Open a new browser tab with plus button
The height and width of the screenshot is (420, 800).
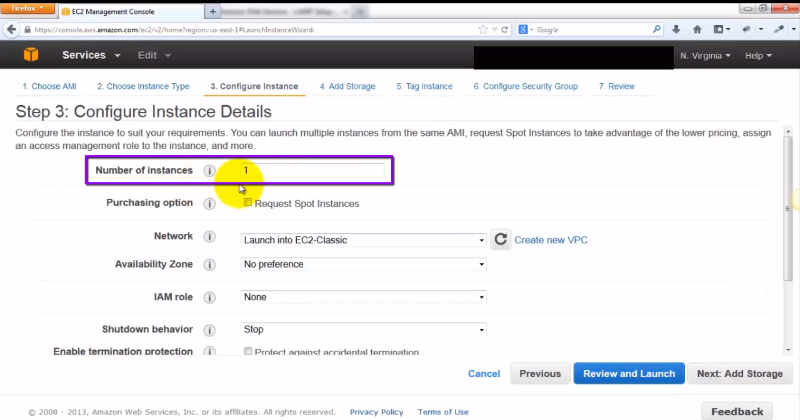pos(212,11)
